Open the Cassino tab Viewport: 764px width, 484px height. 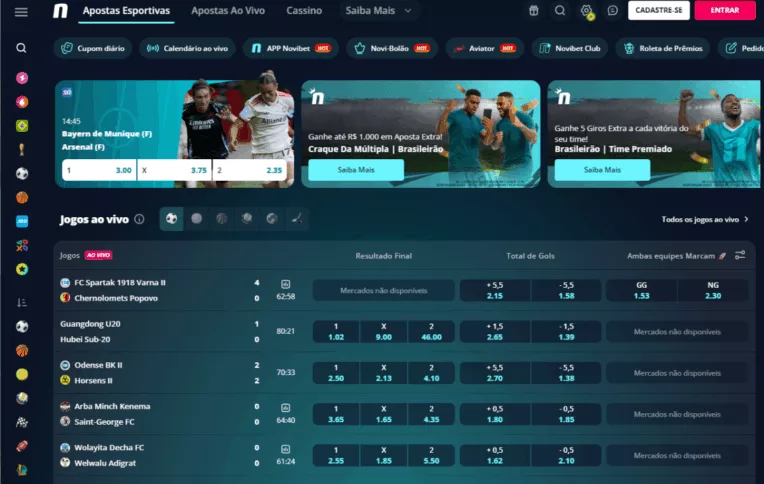point(304,11)
